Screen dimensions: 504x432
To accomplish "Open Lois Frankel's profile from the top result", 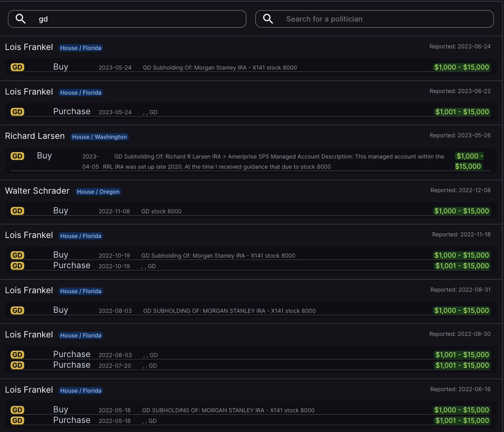I will pos(29,47).
